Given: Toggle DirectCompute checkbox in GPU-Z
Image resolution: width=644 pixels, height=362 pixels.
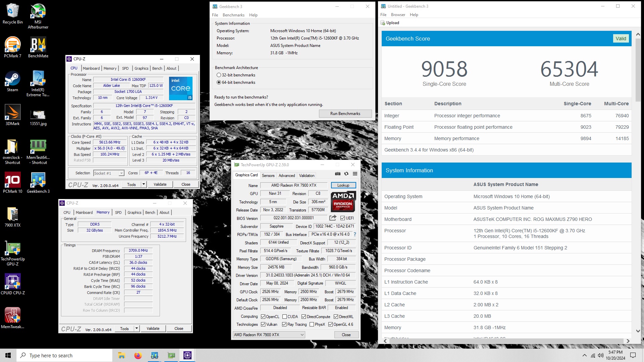Looking at the screenshot, I should point(304,317).
